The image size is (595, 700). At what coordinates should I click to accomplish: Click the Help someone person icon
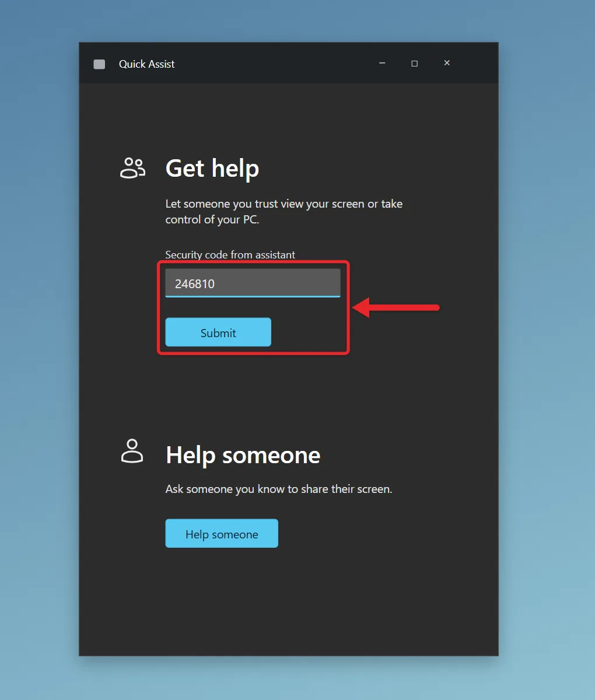tap(132, 452)
